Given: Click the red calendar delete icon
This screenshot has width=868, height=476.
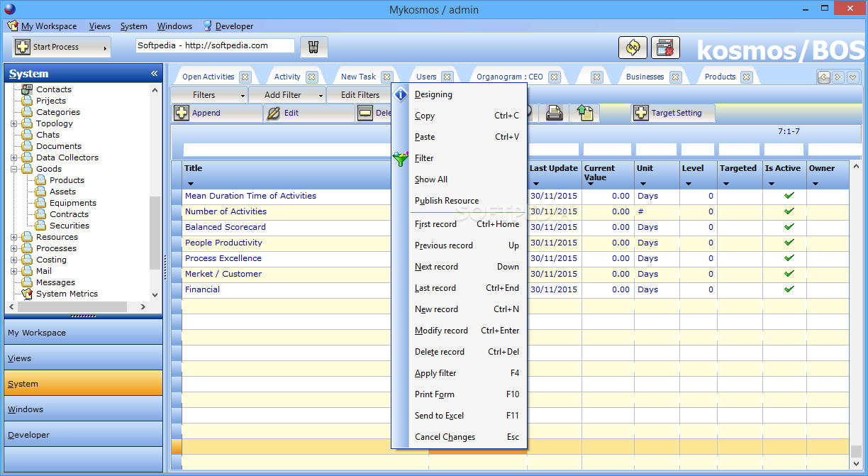Looking at the screenshot, I should (665, 48).
